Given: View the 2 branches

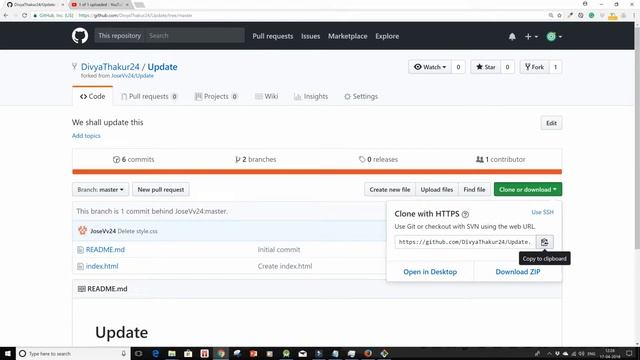Looking at the screenshot, I should pos(256,160).
